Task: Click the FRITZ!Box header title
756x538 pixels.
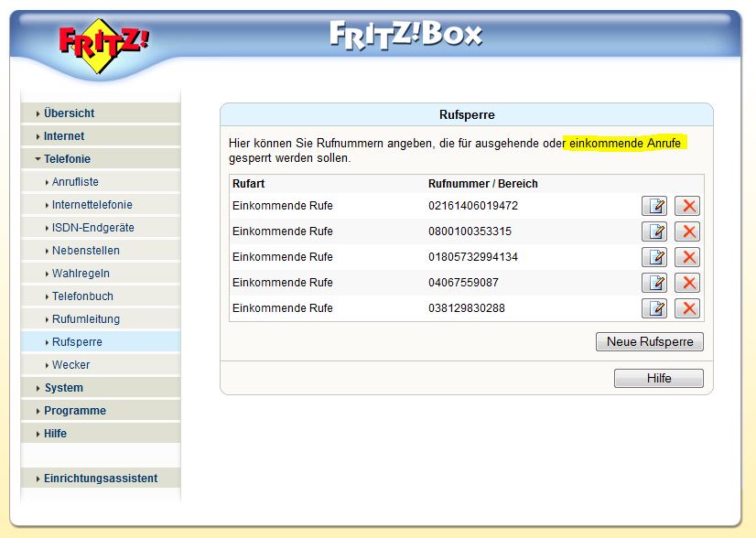Action: pos(406,35)
